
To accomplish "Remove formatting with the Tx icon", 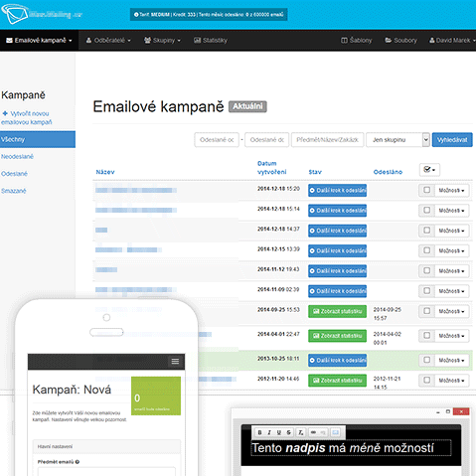I will (300, 432).
